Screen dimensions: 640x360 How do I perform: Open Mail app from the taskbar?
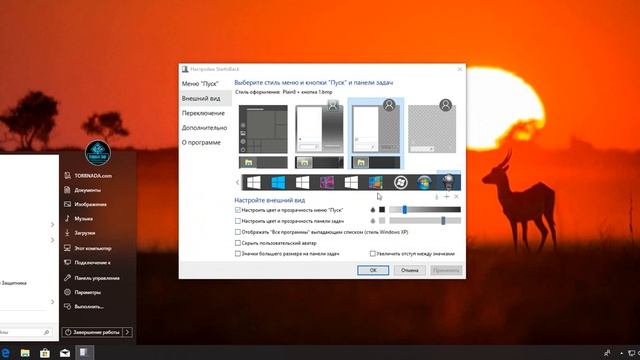(65, 353)
